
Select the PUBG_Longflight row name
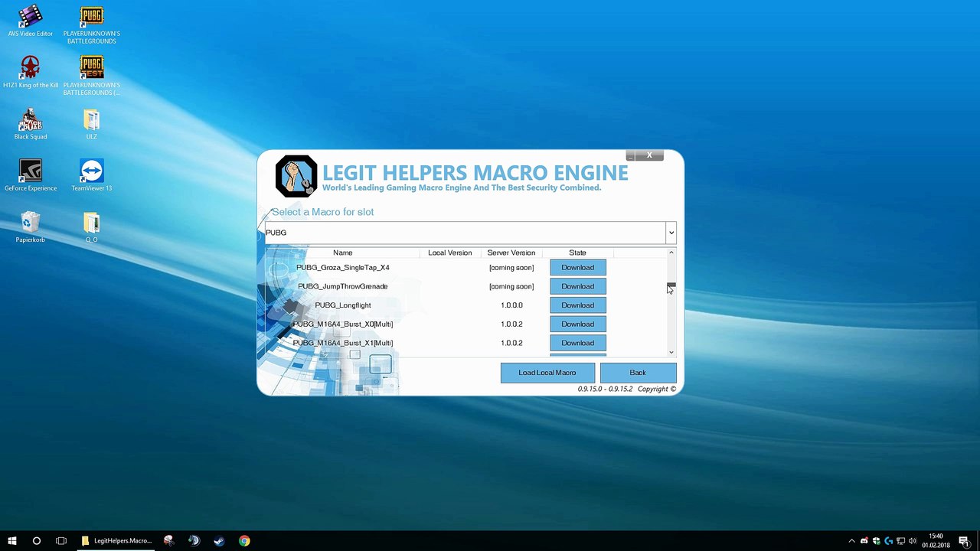pos(343,305)
